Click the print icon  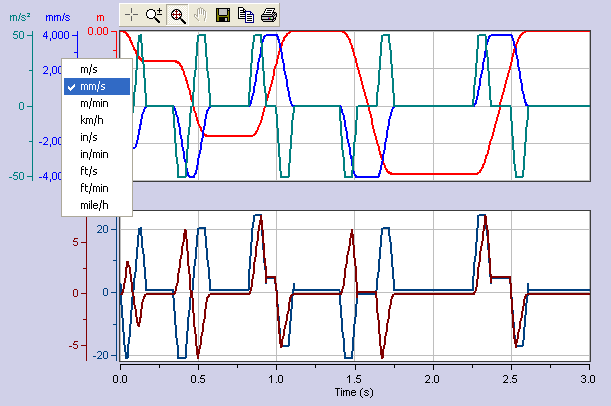[x=268, y=15]
